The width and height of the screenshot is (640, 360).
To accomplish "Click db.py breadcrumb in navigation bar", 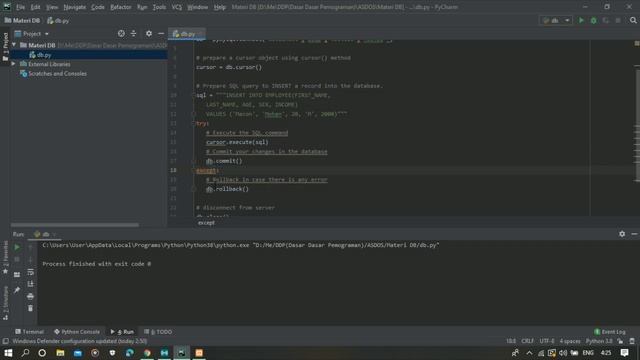I will 58,20.
